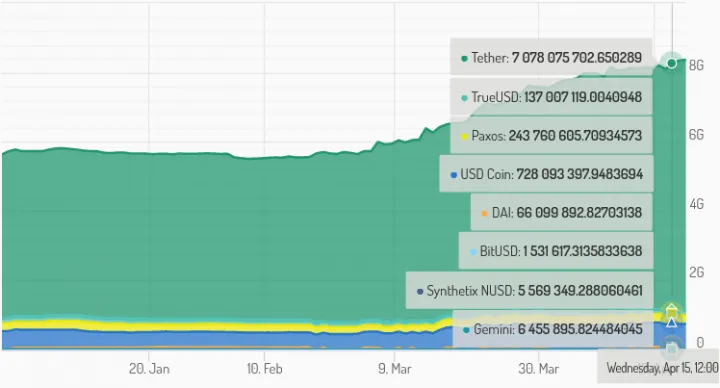The height and width of the screenshot is (388, 720).
Task: Click the Synthetix NUSD purple dot
Action: click(420, 292)
